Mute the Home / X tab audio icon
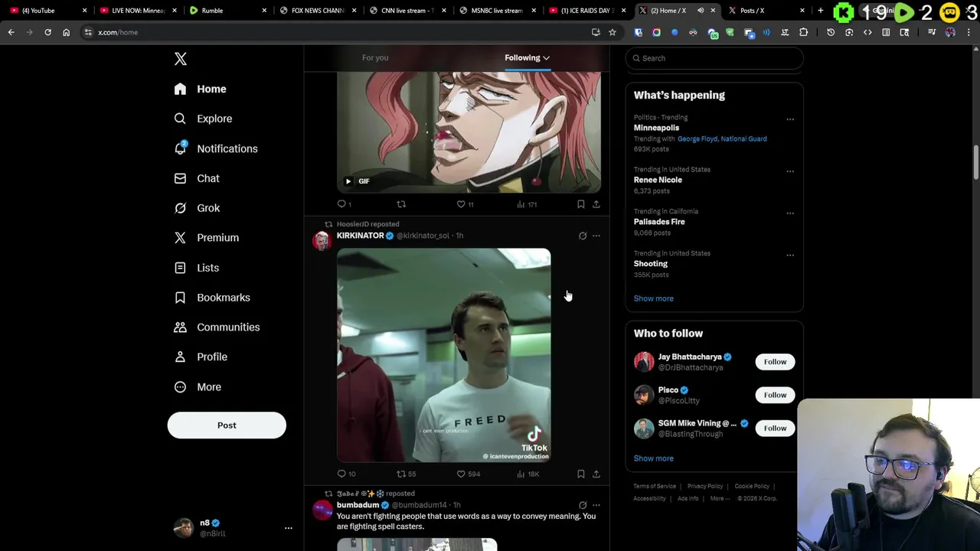The height and width of the screenshot is (551, 980). (701, 11)
